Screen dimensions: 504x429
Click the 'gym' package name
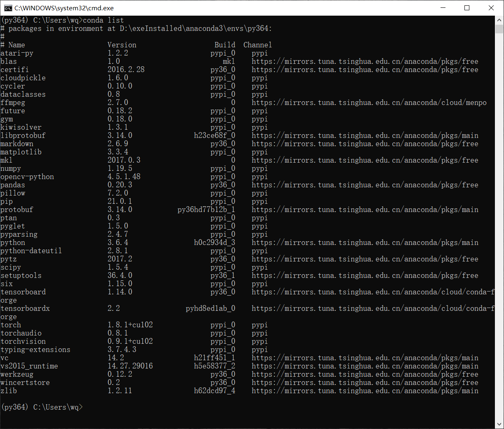coord(7,119)
